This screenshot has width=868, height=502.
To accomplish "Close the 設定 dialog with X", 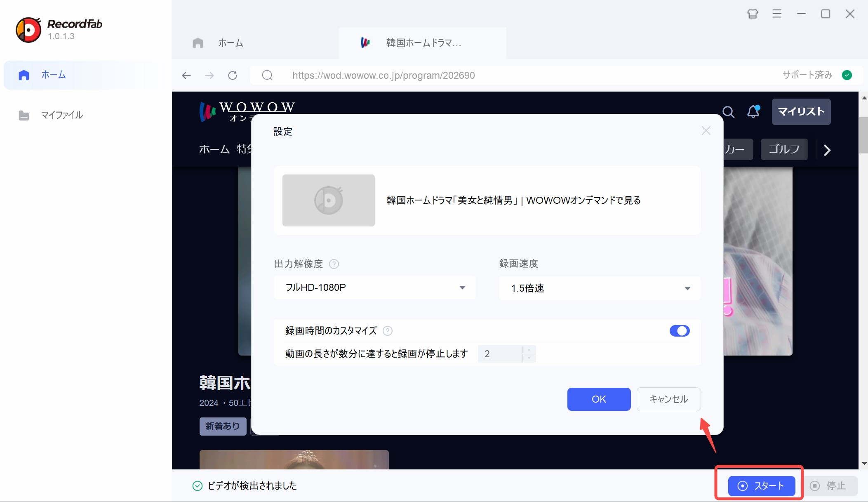I will pyautogui.click(x=706, y=131).
